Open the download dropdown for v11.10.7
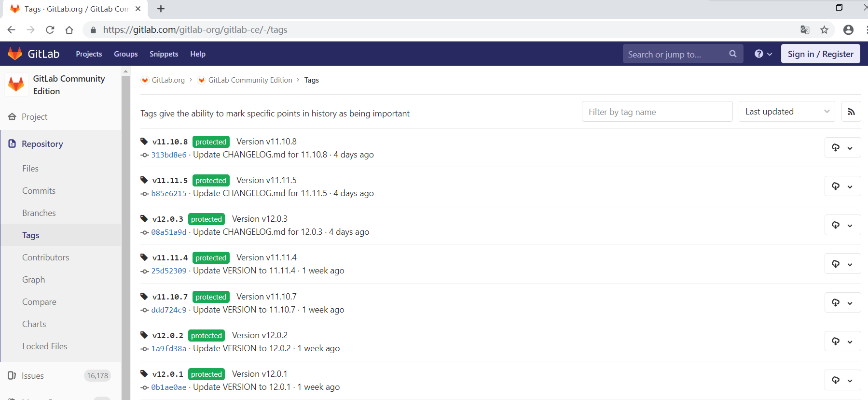 842,302
